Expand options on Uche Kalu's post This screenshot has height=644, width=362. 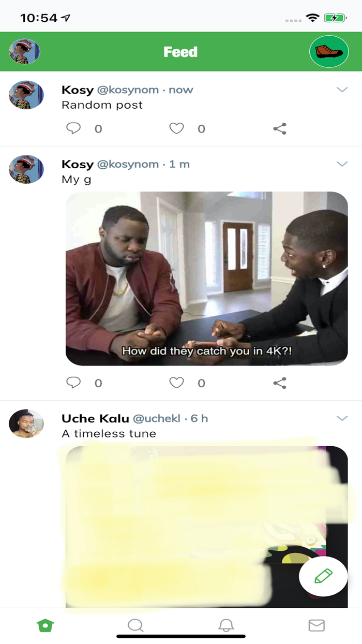pos(342,417)
